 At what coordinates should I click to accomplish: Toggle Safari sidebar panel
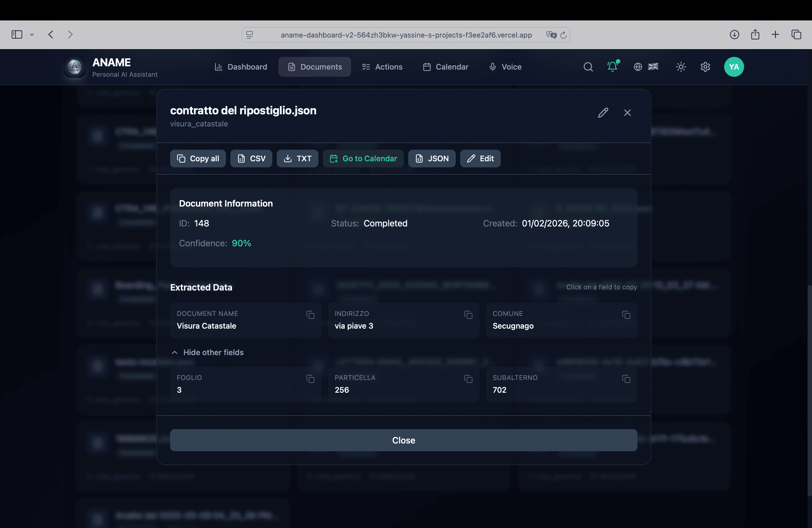(x=17, y=35)
